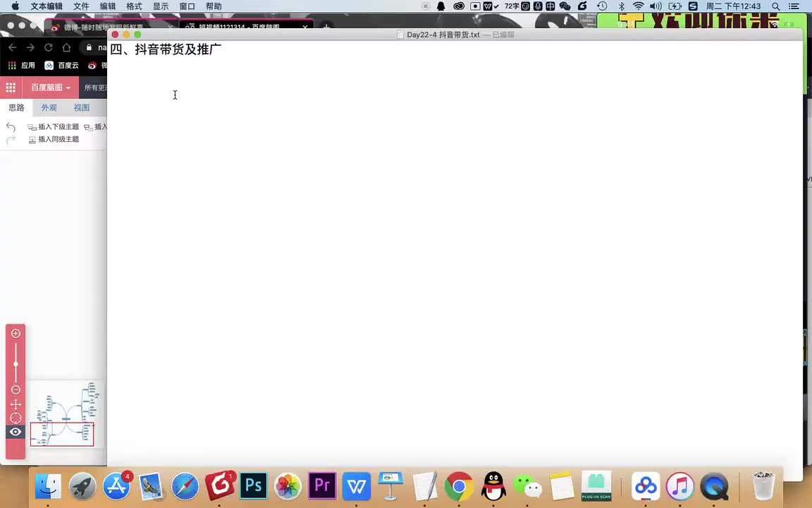The height and width of the screenshot is (508, 812).
Task: Launch Photoshop from the Dock
Action: (253, 485)
